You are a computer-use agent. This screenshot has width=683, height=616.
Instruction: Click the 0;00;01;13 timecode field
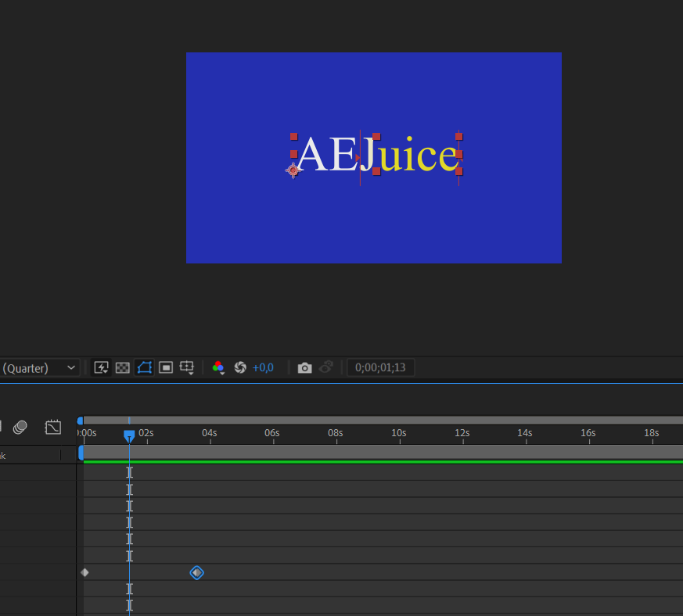coord(380,368)
